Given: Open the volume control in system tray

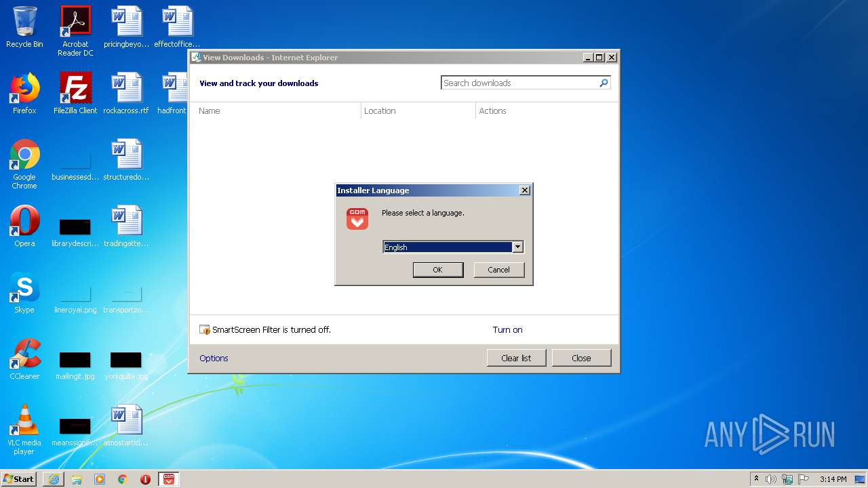Looking at the screenshot, I should 771,479.
